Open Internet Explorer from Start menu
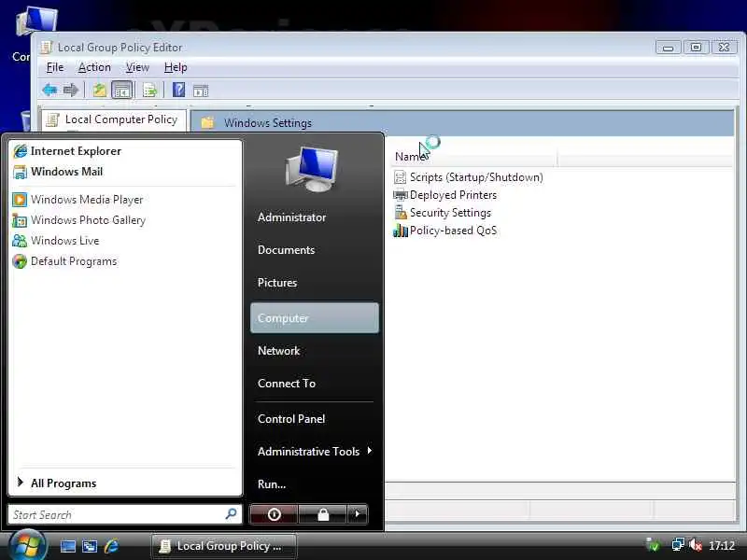 [67, 151]
